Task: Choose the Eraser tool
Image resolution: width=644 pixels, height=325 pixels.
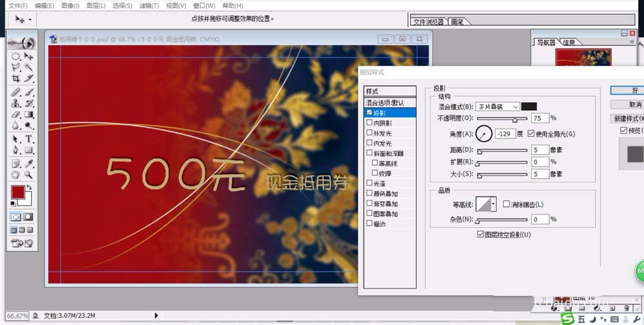Action: point(15,115)
